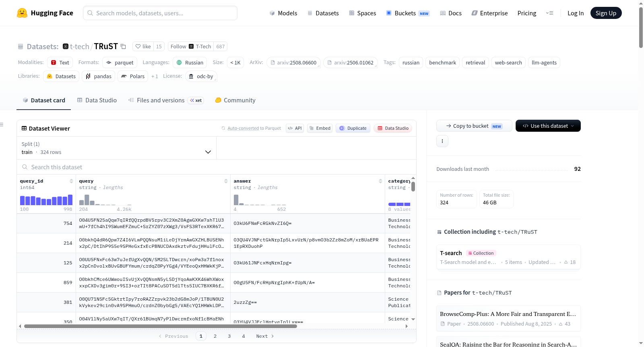
Task: Sort the answer column
Action: click(380, 181)
